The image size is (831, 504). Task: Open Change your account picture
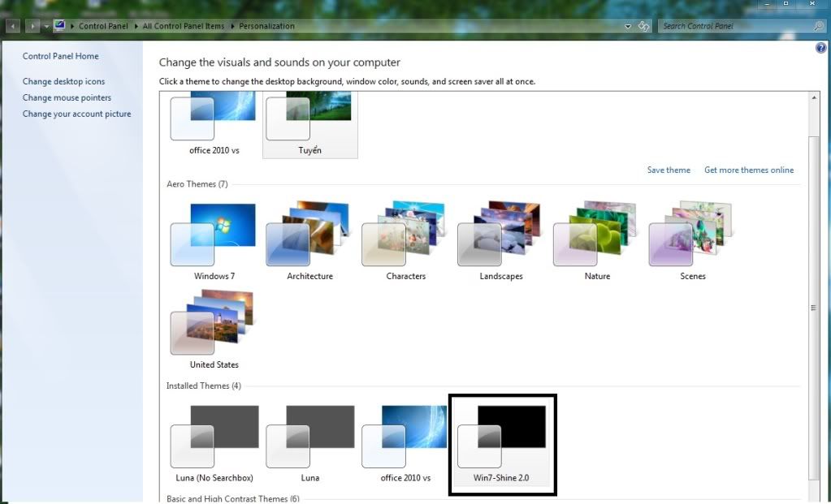[76, 114]
